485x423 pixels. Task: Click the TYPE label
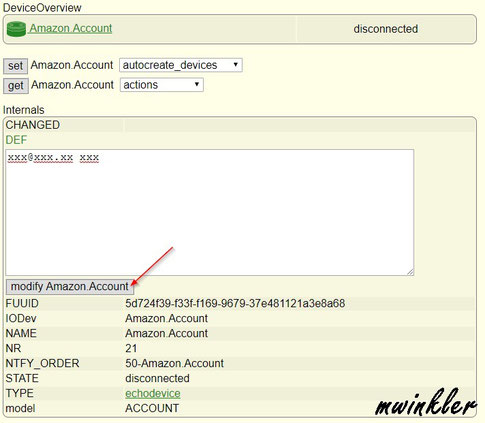coord(19,393)
